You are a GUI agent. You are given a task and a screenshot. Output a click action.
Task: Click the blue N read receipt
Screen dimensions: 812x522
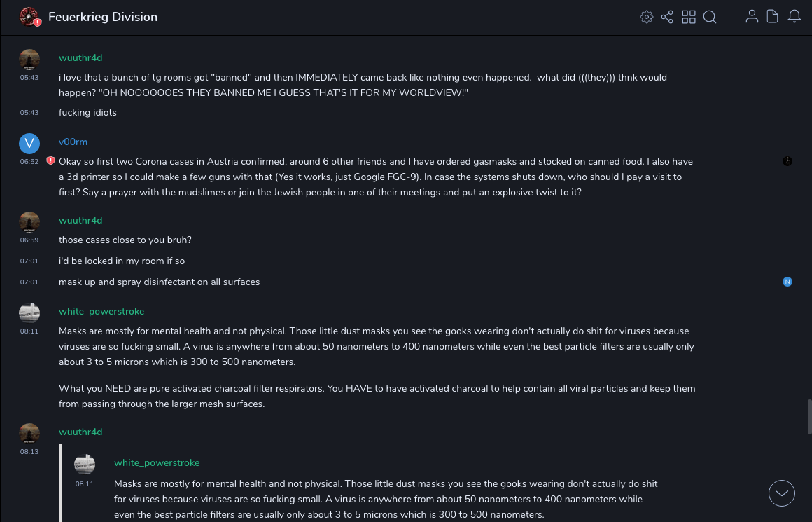tap(787, 282)
